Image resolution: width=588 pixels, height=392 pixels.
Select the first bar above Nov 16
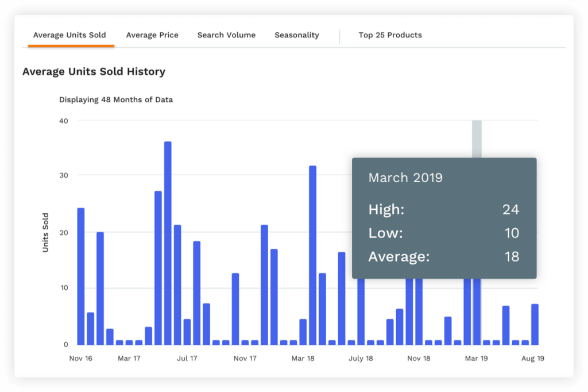tap(81, 276)
